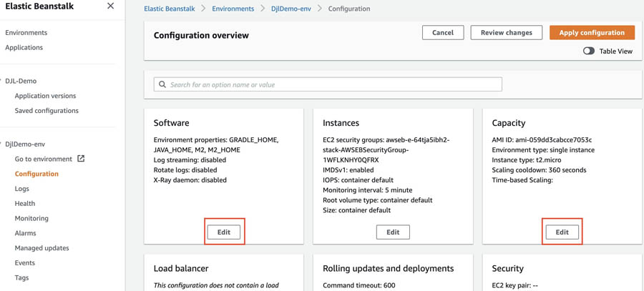Click IMDSv1: enabled text
The height and width of the screenshot is (291, 644).
(348, 170)
